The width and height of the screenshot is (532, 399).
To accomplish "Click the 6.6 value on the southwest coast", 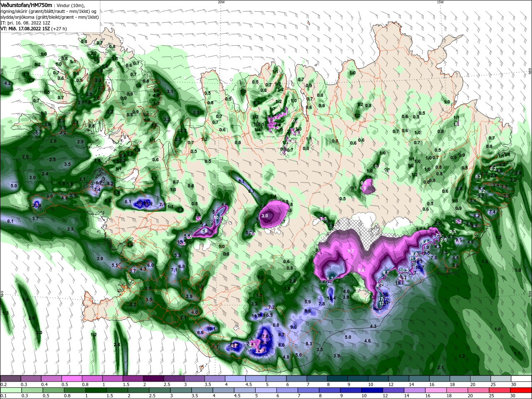I will click(200, 332).
